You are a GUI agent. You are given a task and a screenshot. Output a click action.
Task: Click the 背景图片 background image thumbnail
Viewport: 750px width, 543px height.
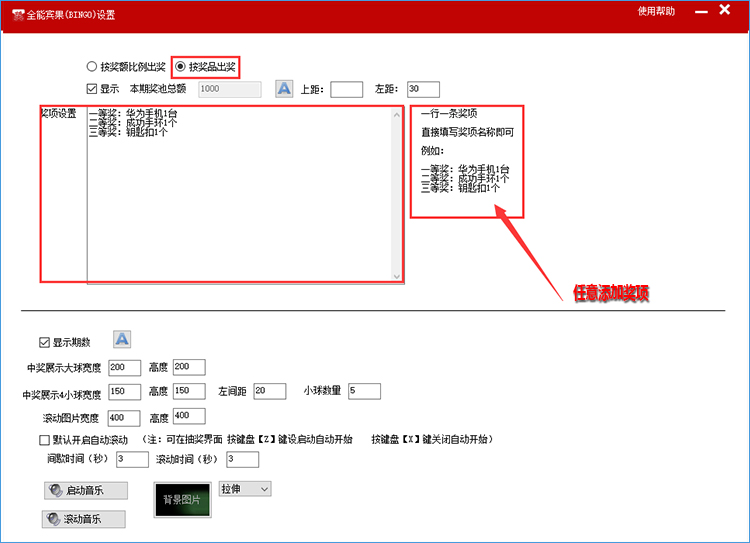click(182, 499)
